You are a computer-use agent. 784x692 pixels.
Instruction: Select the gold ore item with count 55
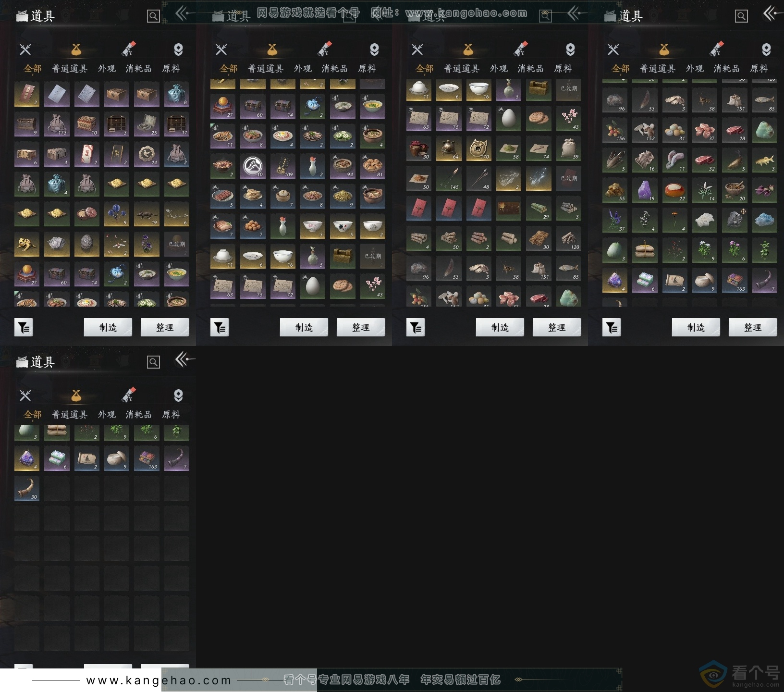point(615,190)
